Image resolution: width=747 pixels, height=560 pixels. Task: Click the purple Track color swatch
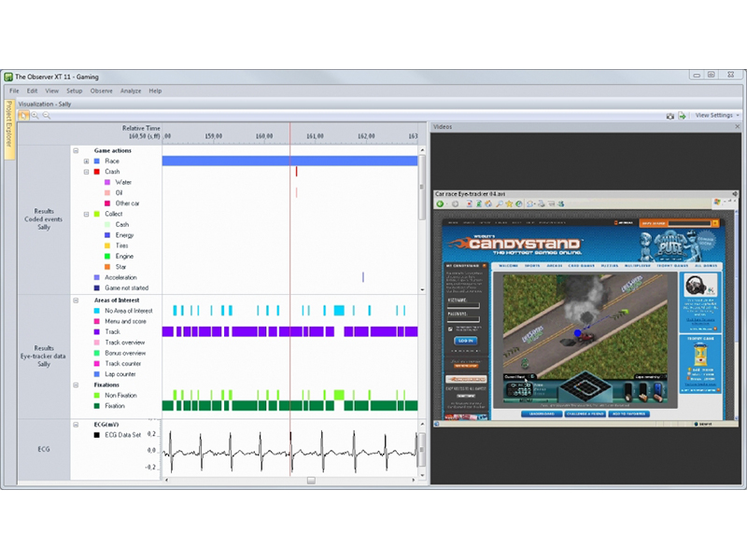(x=96, y=331)
